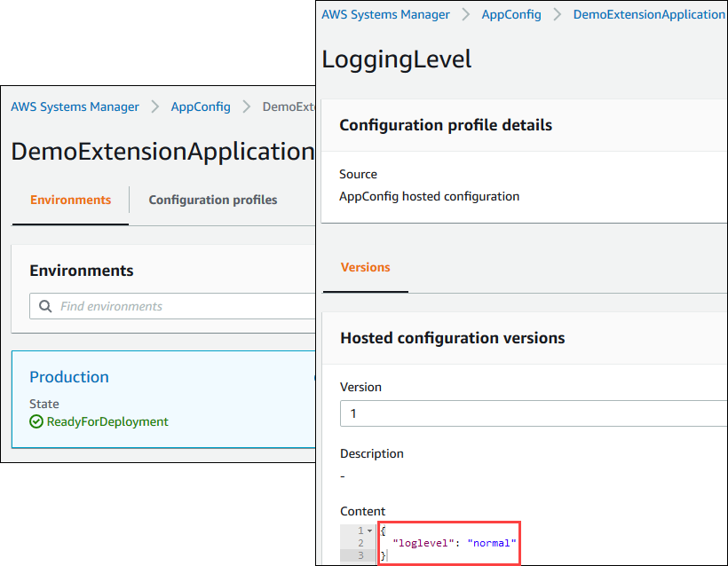Select the Versions tab

pyautogui.click(x=366, y=267)
